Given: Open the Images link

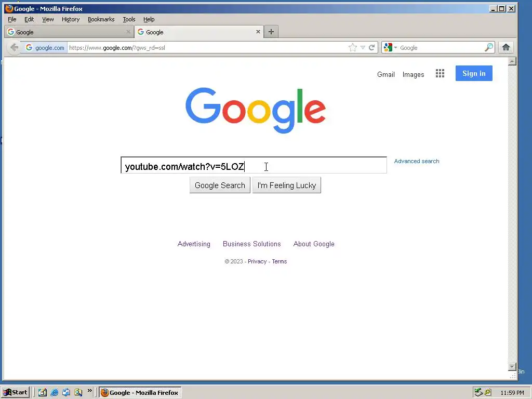Looking at the screenshot, I should pos(413,74).
